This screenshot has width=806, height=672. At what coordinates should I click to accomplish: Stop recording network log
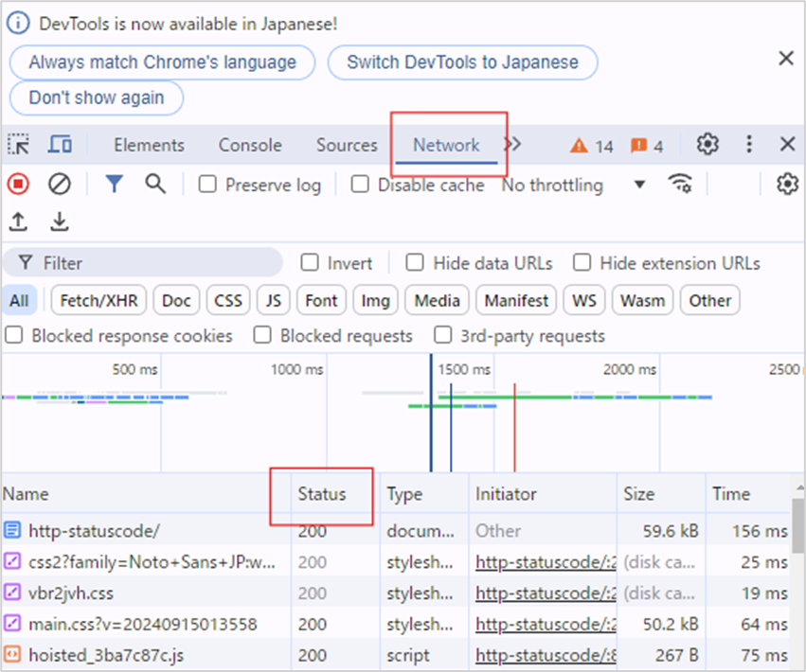click(19, 184)
